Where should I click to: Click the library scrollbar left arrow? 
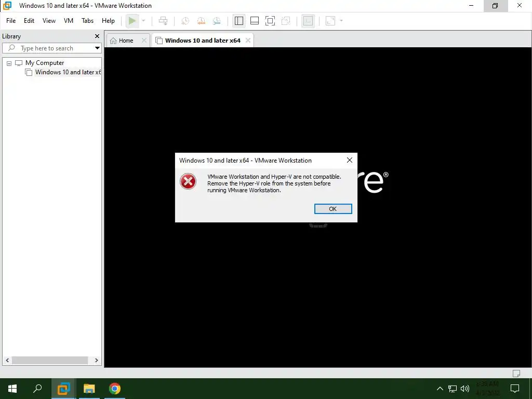point(7,361)
